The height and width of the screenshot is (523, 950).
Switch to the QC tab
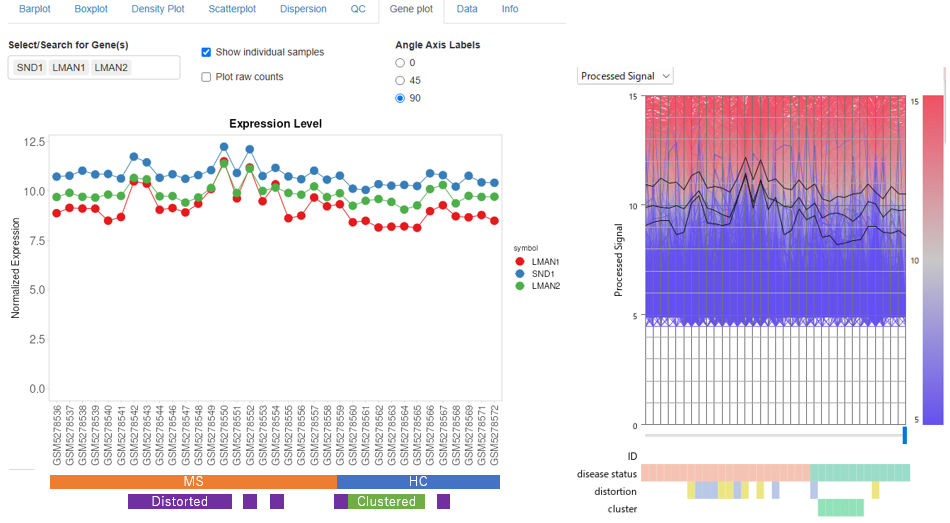click(358, 9)
